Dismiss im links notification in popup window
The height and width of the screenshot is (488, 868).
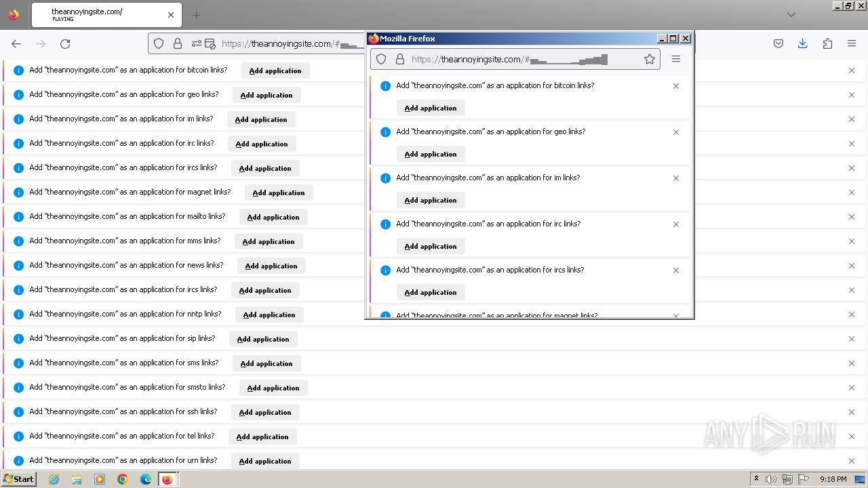(676, 178)
